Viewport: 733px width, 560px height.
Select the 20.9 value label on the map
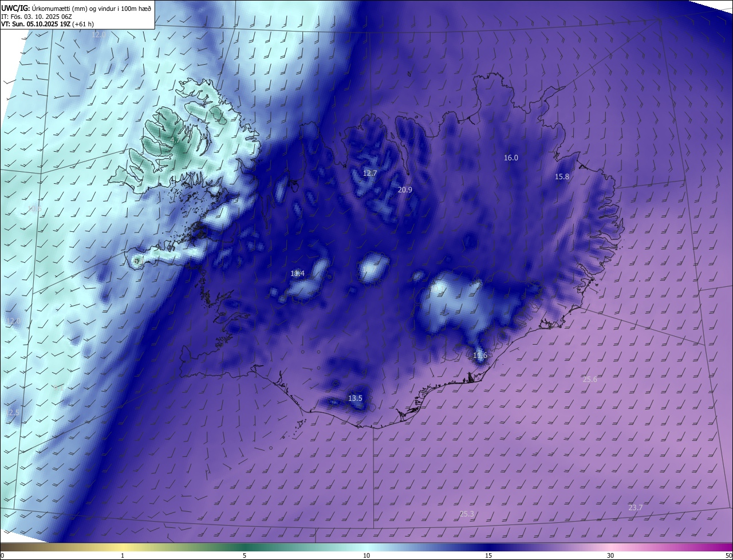pos(405,190)
